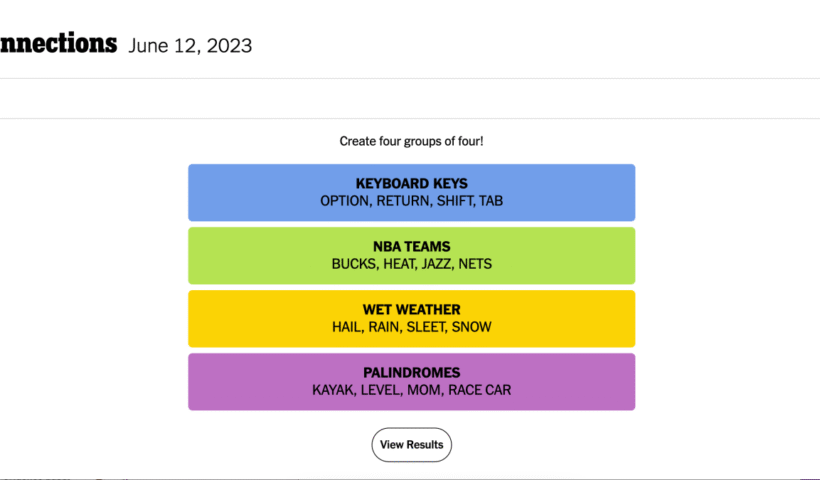The image size is (820, 480).
Task: Click the word SNOW in yellow group
Action: 471,327
